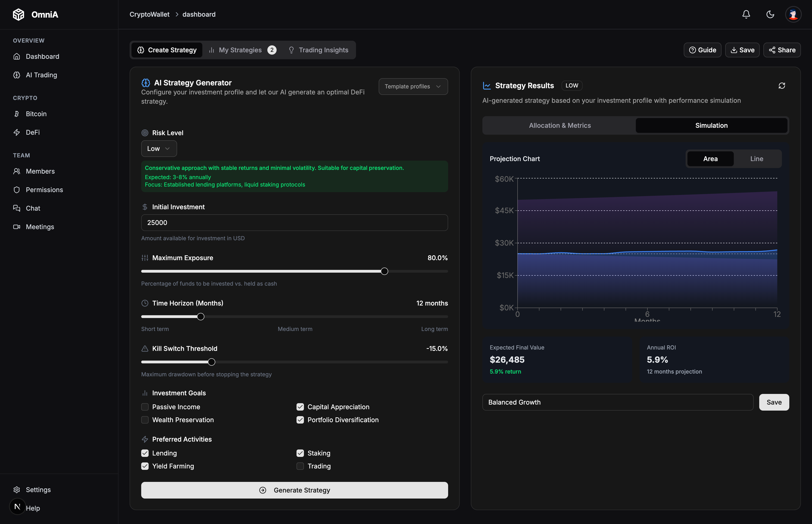Switch projection chart to Line
The height and width of the screenshot is (524, 812).
point(756,159)
